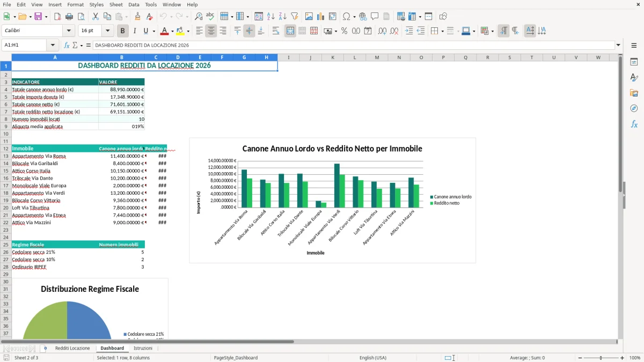Click Insert Chart icon
Image resolution: width=644 pixels, height=362 pixels.
321,17
